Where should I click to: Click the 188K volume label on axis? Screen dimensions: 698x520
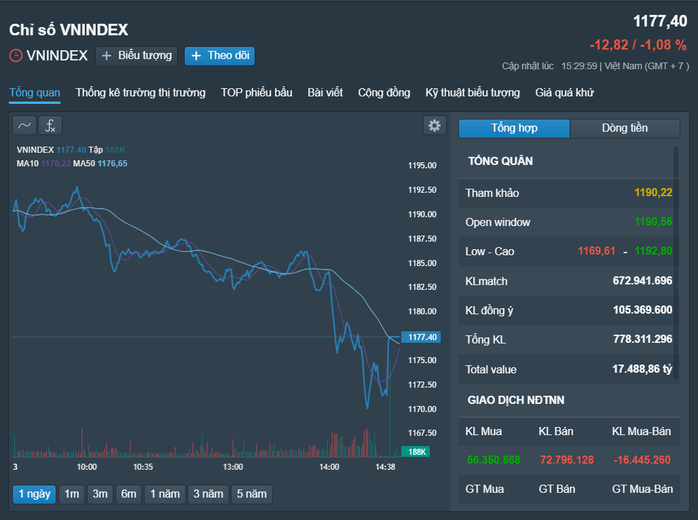416,452
